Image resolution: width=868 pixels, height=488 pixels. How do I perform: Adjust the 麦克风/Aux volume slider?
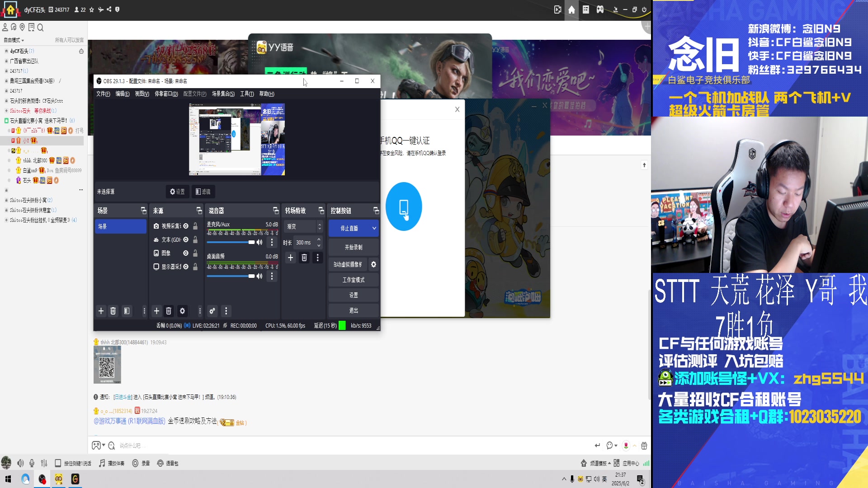[x=231, y=242]
